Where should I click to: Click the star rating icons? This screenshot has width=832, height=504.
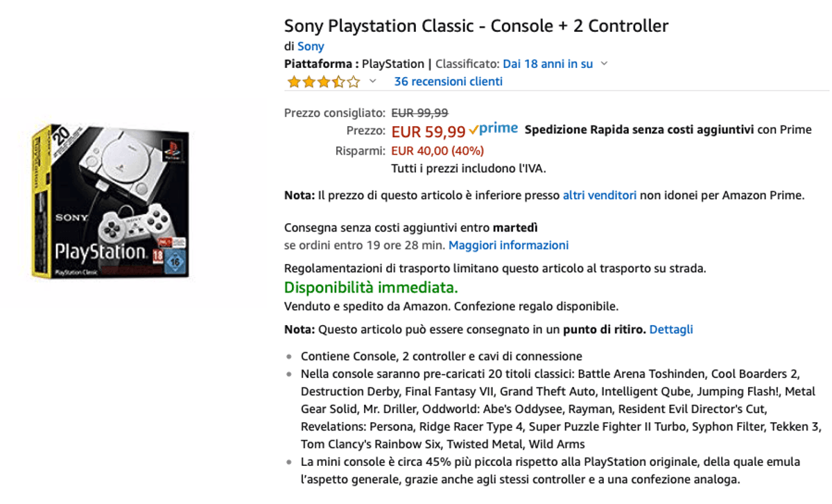tap(324, 82)
